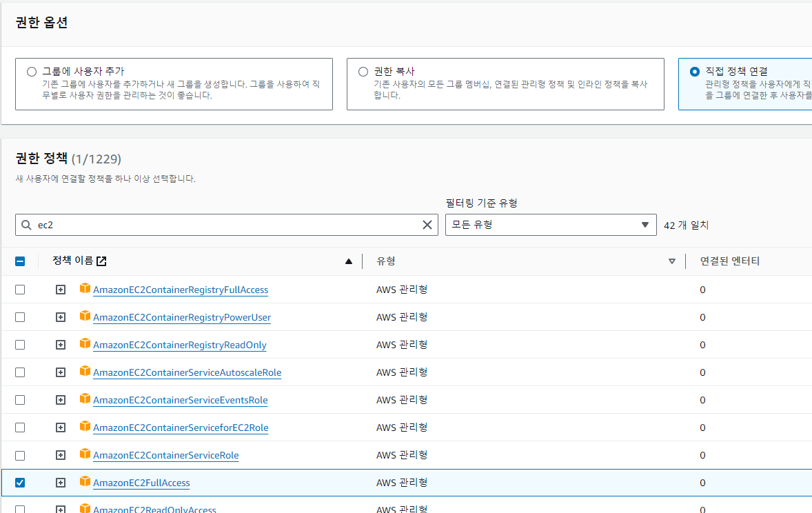
Task: Expand the AmazonEC2FullAccess policy details
Action: pyautogui.click(x=61, y=483)
